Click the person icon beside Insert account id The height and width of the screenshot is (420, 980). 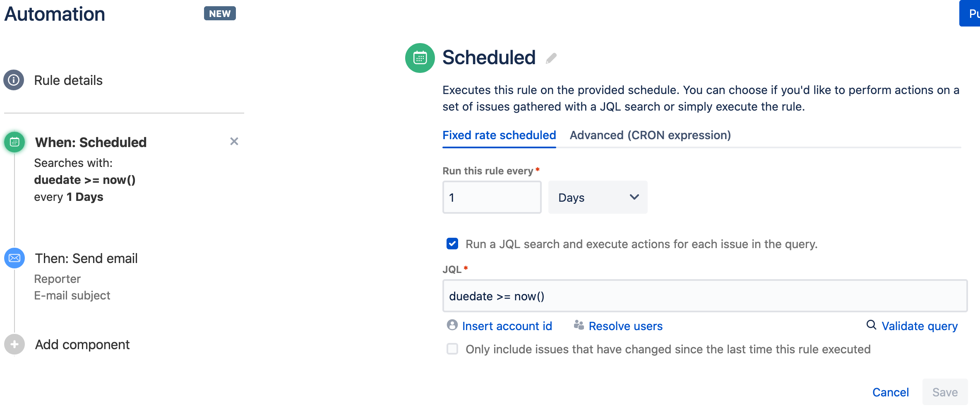[452, 326]
